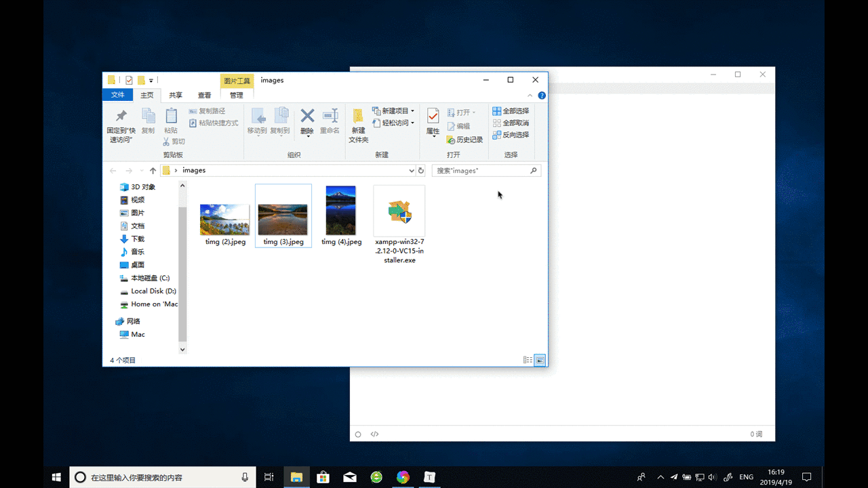Image resolution: width=868 pixels, height=488 pixels.
Task: Open Properties (属性) from the ribbon
Action: pyautogui.click(x=433, y=122)
